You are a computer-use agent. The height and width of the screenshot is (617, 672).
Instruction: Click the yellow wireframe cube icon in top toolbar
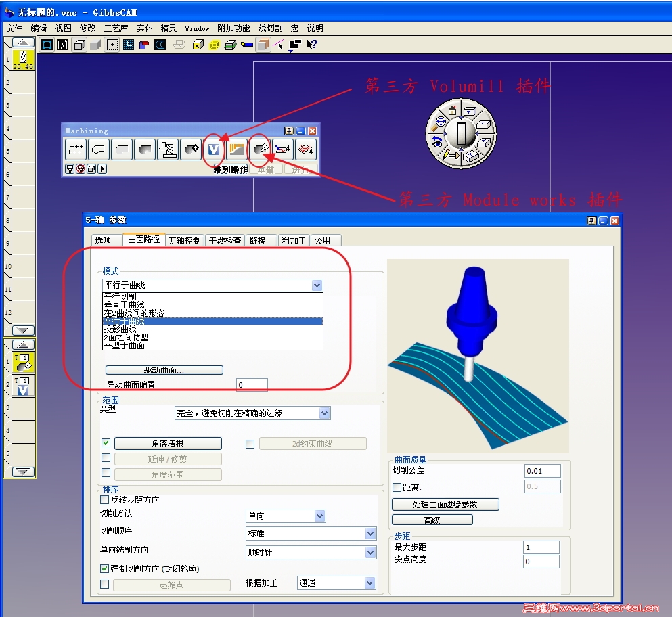pyautogui.click(x=214, y=45)
